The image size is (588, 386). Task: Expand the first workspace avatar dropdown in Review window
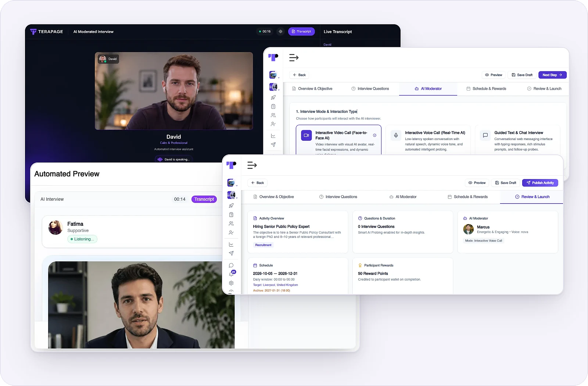pos(232,183)
